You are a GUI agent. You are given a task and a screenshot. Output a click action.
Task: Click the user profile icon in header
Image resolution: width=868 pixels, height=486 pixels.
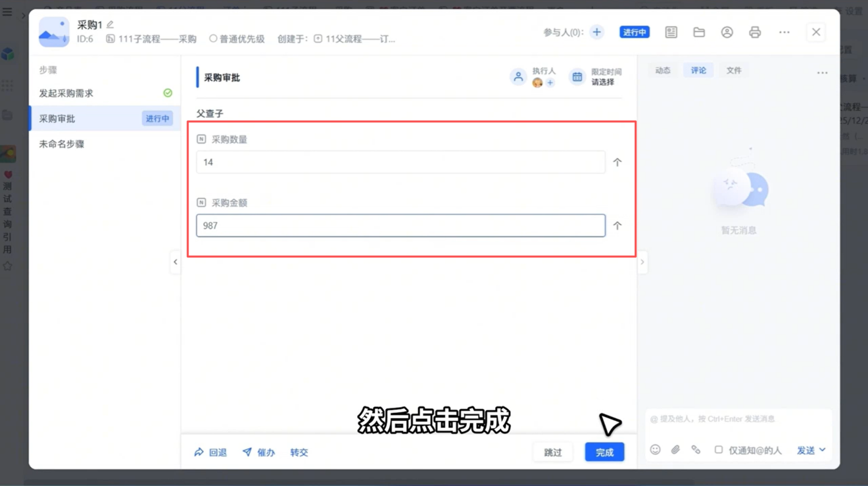pyautogui.click(x=727, y=32)
